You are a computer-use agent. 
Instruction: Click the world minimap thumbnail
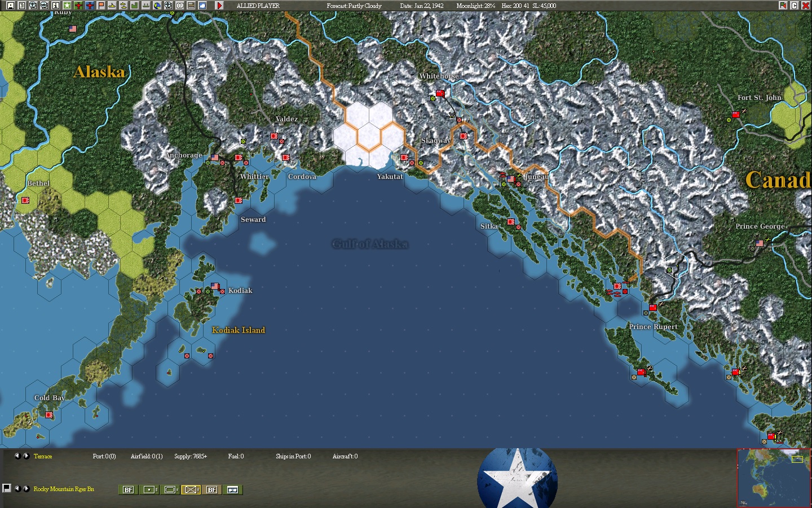[773, 478]
